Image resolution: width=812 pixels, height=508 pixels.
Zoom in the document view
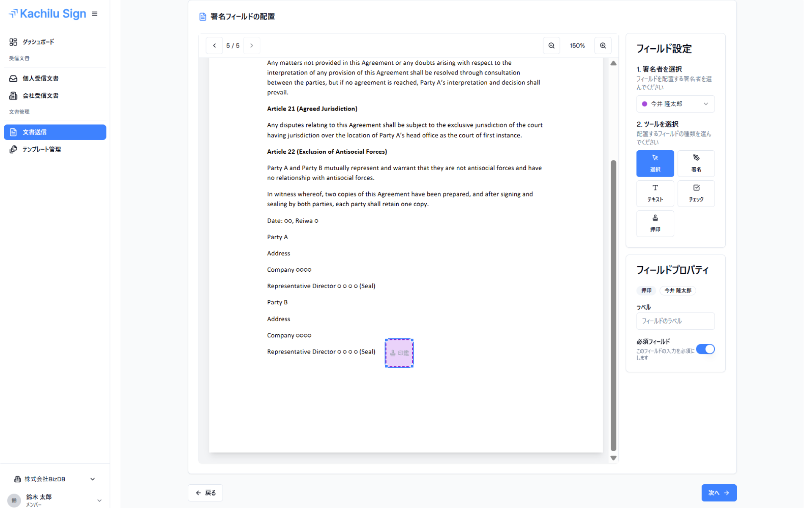[603, 46]
